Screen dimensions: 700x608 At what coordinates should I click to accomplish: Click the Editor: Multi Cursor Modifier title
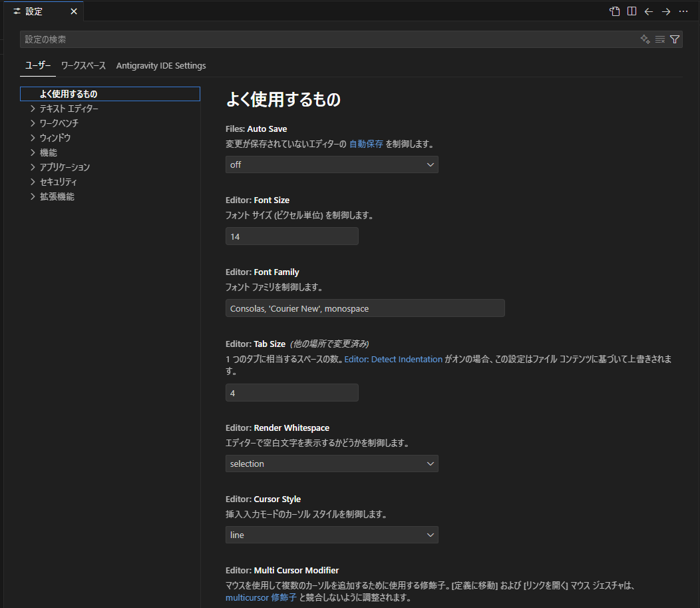(x=282, y=571)
